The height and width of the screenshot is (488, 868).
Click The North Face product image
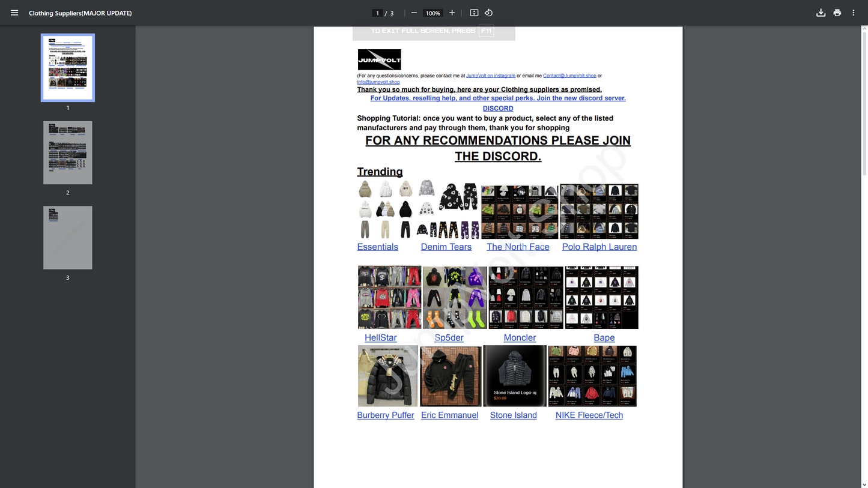(520, 212)
